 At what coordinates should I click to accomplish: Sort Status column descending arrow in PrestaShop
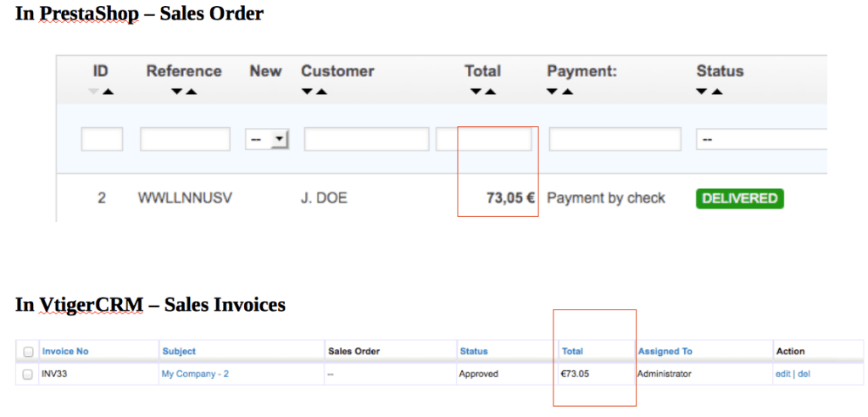click(703, 92)
